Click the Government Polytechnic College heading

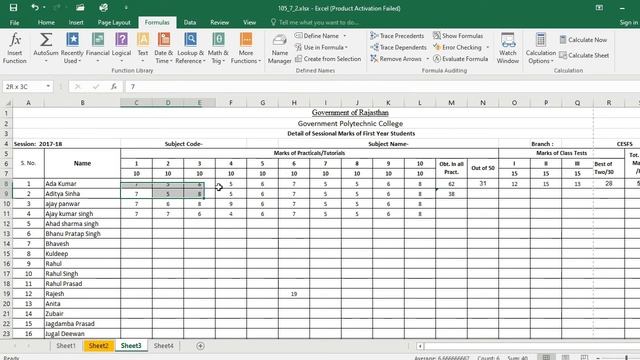(350, 123)
